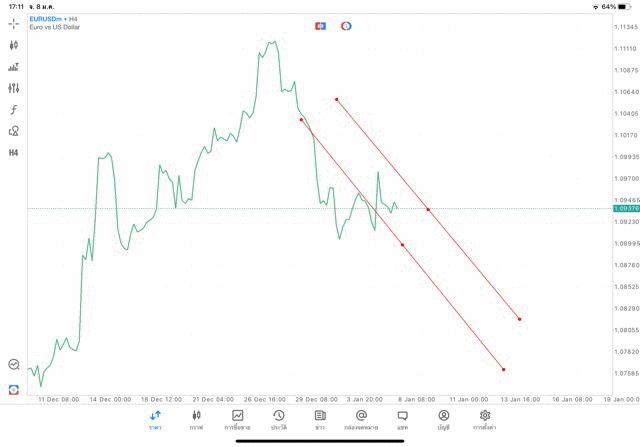Open the H4 timeframe selector
Image resolution: width=640 pixels, height=447 pixels.
pyautogui.click(x=14, y=153)
